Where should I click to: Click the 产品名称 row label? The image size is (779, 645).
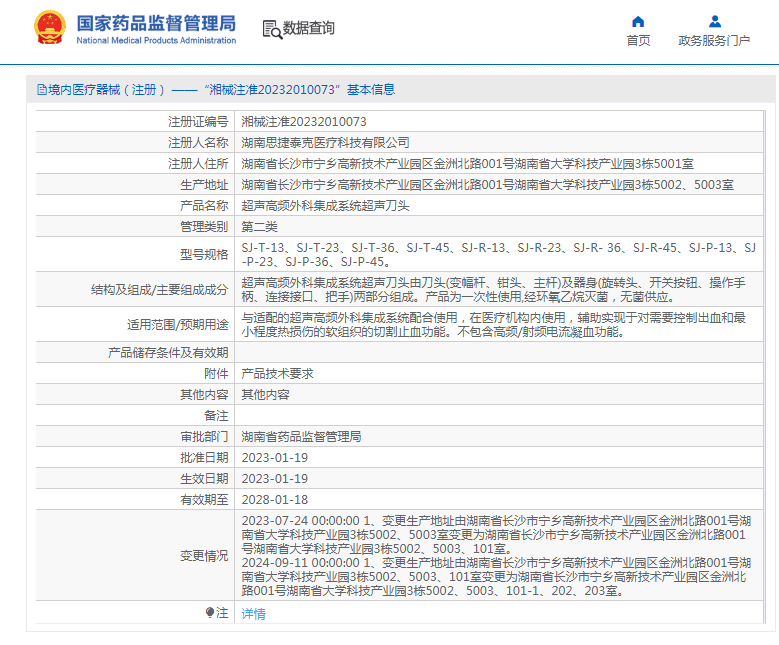[x=204, y=206]
